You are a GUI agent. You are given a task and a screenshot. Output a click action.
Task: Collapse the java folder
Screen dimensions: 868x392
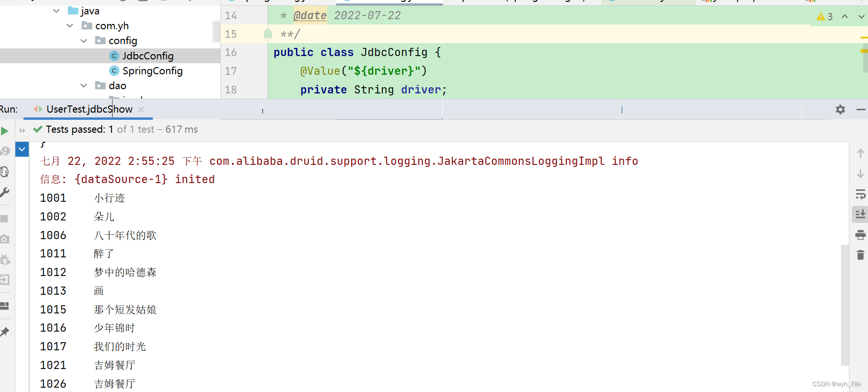pos(57,11)
